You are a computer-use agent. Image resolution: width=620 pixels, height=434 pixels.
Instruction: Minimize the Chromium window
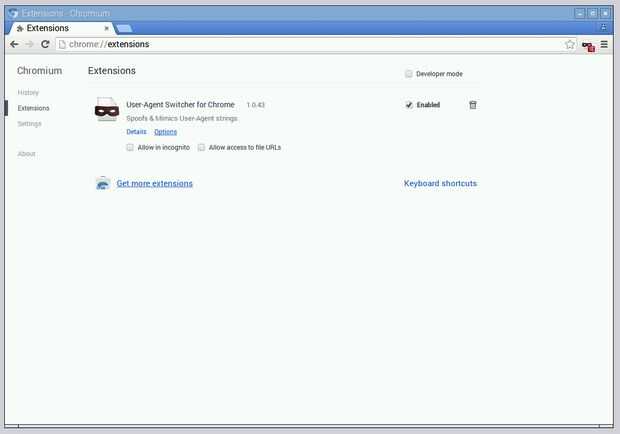click(580, 13)
